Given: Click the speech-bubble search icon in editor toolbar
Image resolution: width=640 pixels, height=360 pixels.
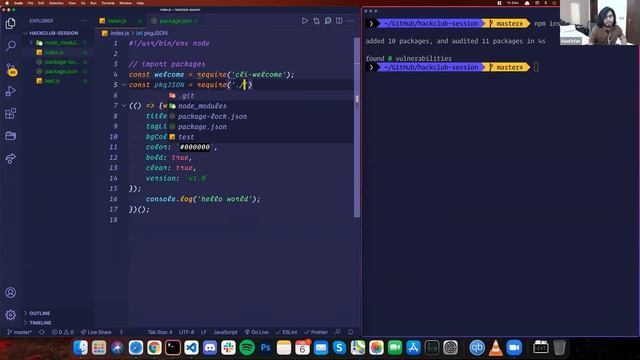Looking at the screenshot, I should coord(328,21).
